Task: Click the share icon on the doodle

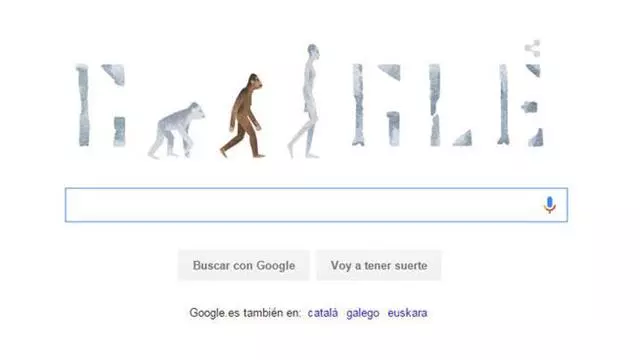Action: 533,49
